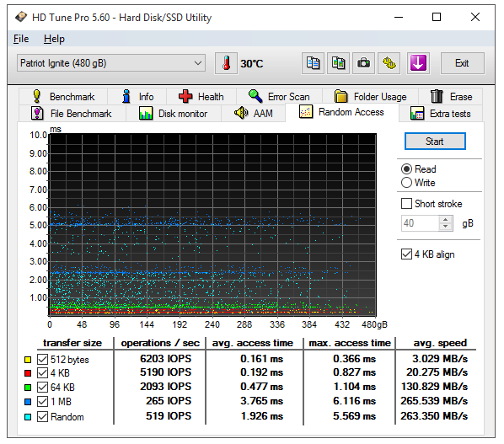The width and height of the screenshot is (504, 444).
Task: Decrease short stroke value with down arrow
Action: pos(445,227)
